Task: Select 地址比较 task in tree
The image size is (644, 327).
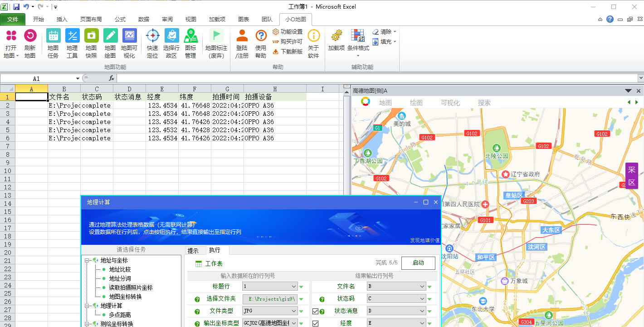Action: click(x=120, y=269)
